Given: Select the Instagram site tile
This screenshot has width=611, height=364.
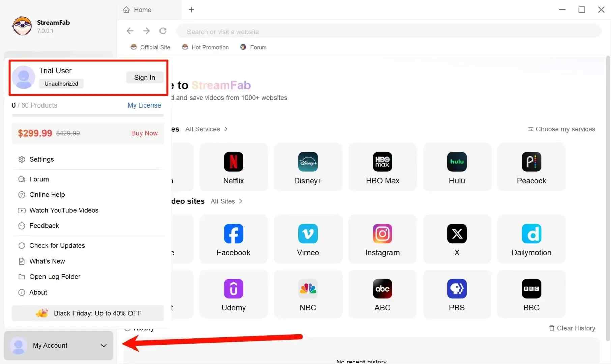Looking at the screenshot, I should pyautogui.click(x=382, y=239).
